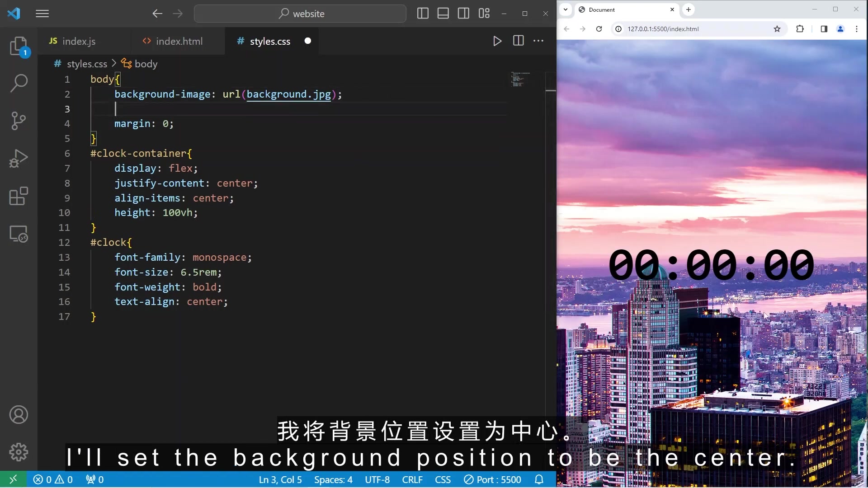Toggle the browser side panel

[x=824, y=29]
